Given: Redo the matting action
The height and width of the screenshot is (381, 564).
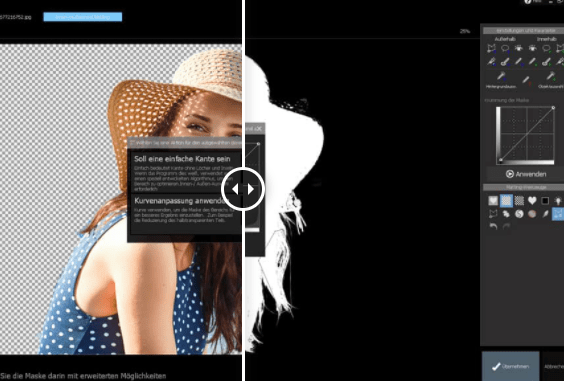Looking at the screenshot, I should [x=506, y=226].
